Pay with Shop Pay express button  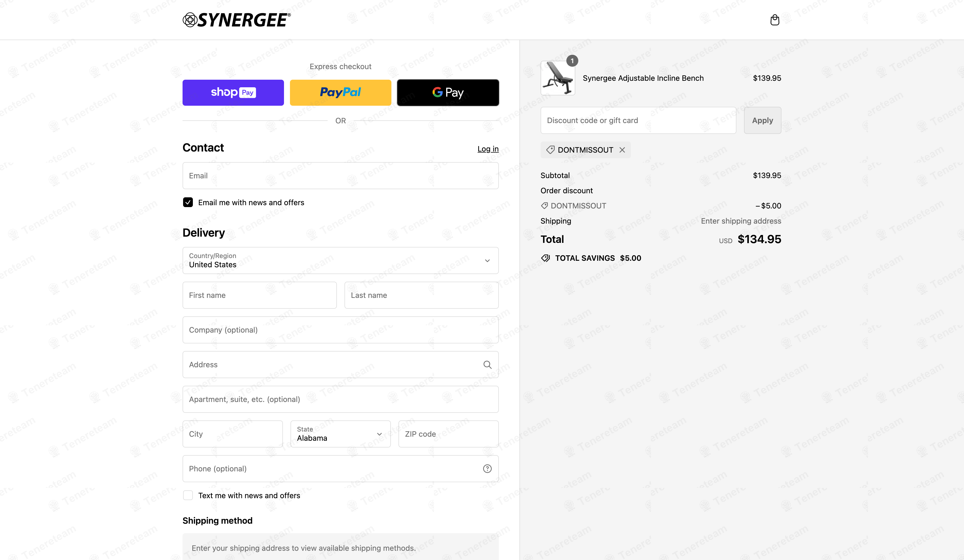233,92
